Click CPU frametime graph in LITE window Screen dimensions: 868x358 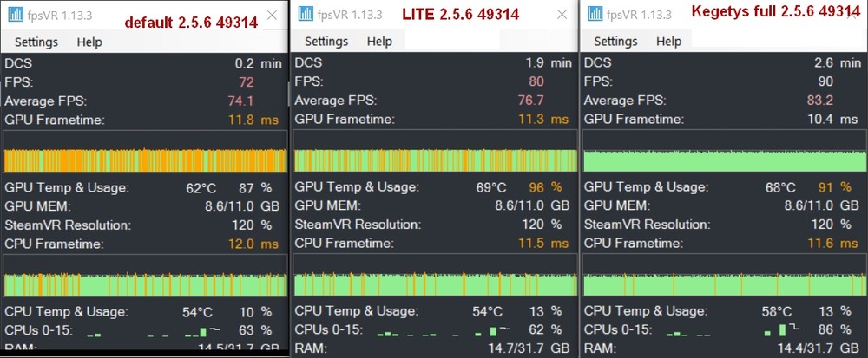pyautogui.click(x=433, y=284)
